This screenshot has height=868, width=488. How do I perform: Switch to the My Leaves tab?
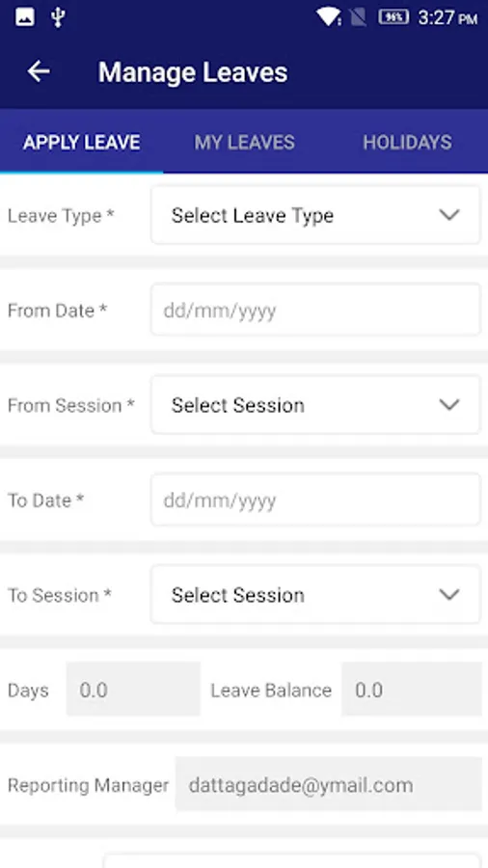[244, 143]
